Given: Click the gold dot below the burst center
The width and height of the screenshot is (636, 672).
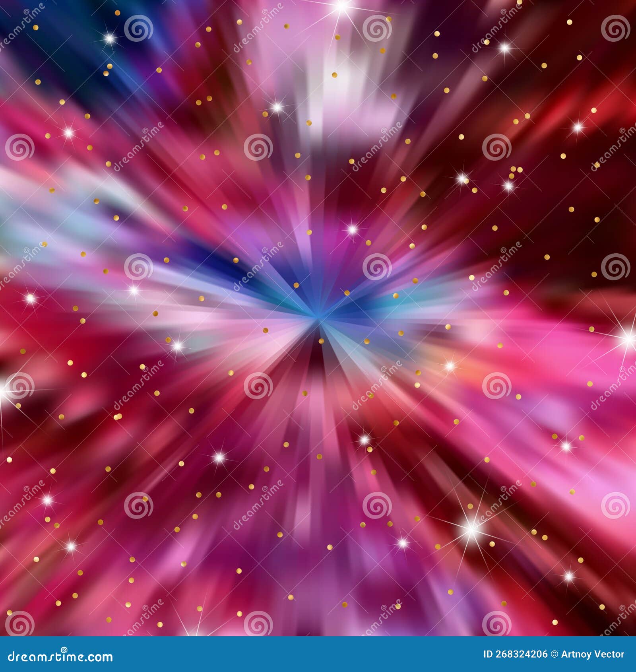Looking at the screenshot, I should click(320, 341).
